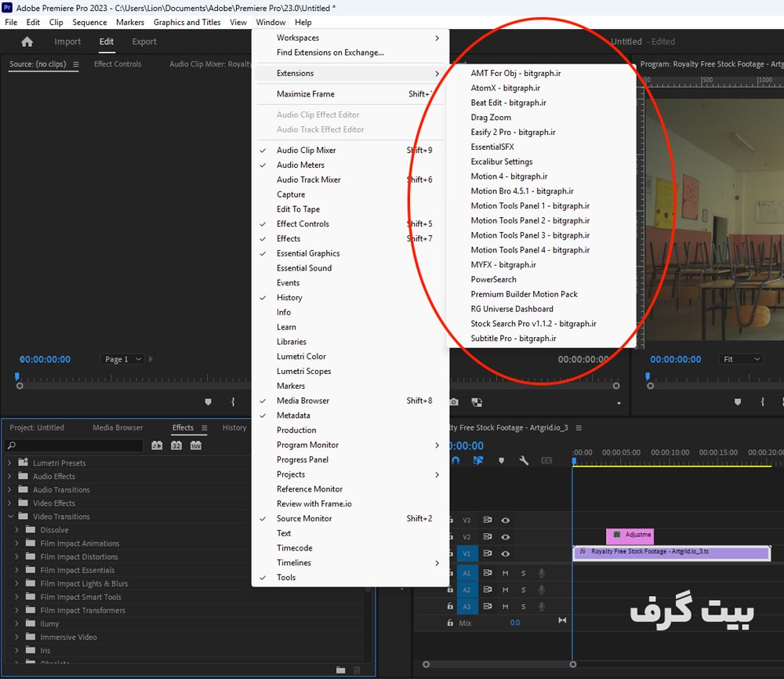Image resolution: width=784 pixels, height=679 pixels.
Task: Click the Mix volume value 0.0
Action: pos(515,623)
